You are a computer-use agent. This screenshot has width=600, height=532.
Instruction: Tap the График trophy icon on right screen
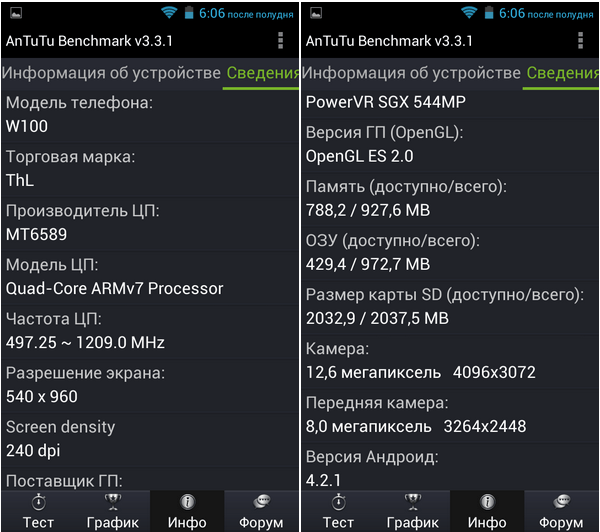point(412,502)
